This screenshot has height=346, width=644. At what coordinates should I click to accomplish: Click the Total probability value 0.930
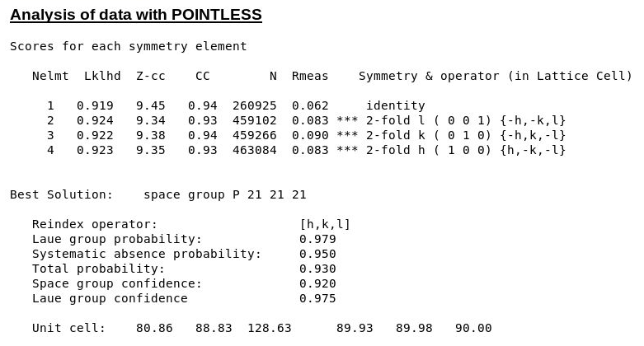pyautogui.click(x=317, y=269)
